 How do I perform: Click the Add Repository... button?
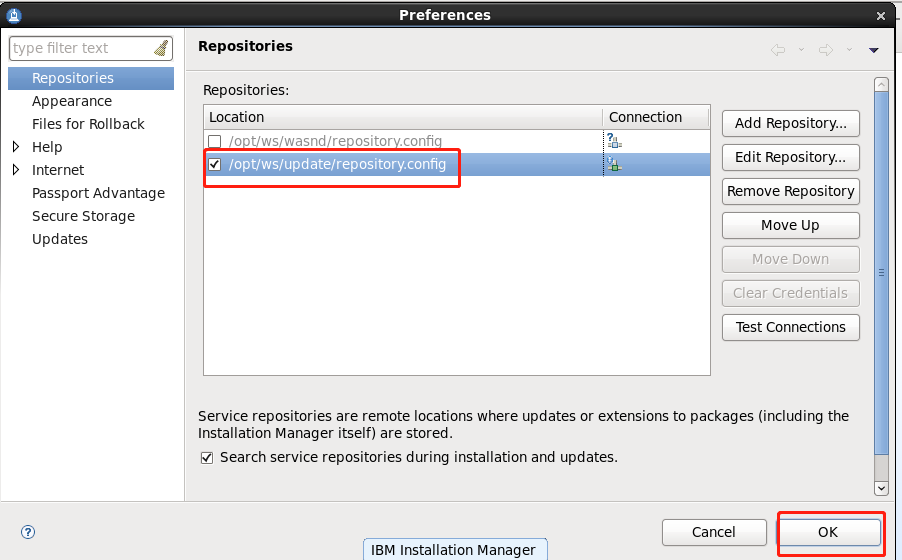coord(790,123)
